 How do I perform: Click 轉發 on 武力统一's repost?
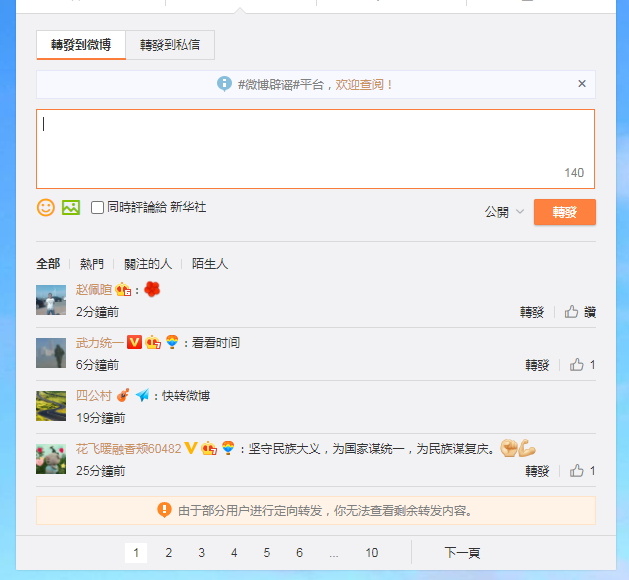click(537, 365)
